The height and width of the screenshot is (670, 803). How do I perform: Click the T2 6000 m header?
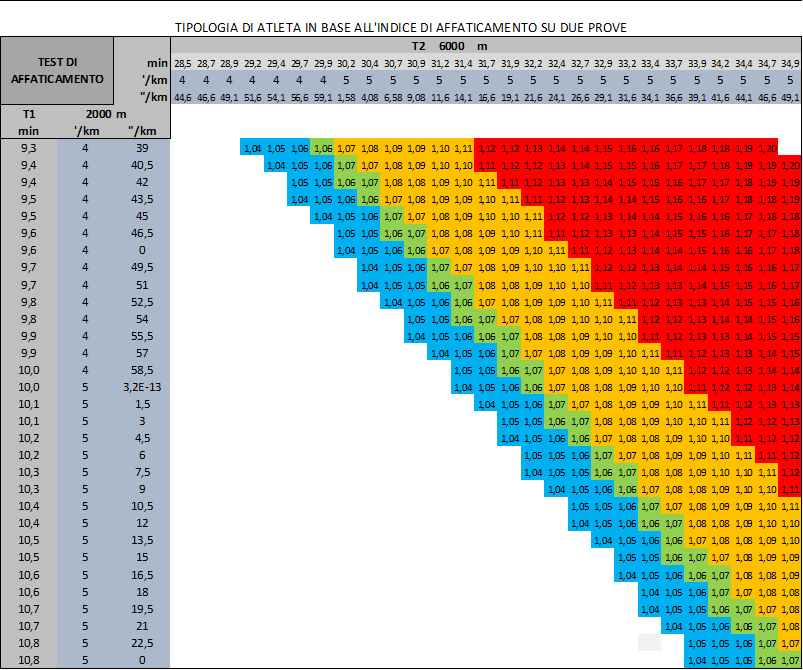pos(450,46)
